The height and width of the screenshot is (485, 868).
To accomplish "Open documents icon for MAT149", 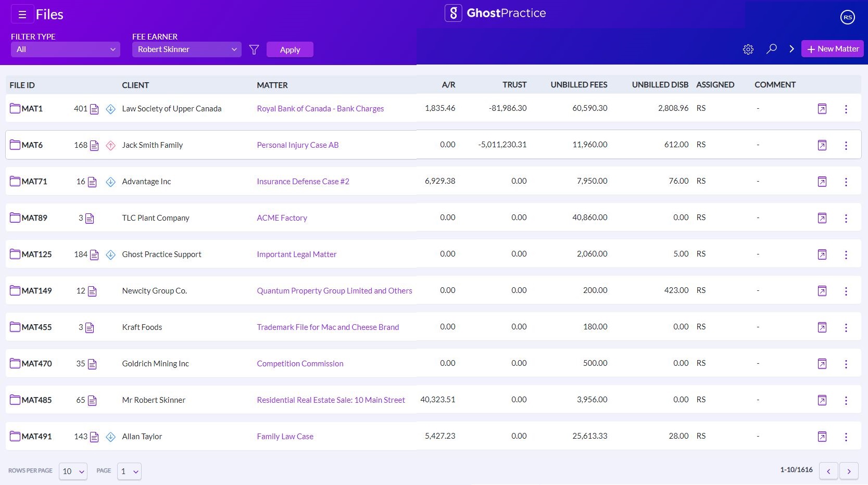I will point(92,291).
